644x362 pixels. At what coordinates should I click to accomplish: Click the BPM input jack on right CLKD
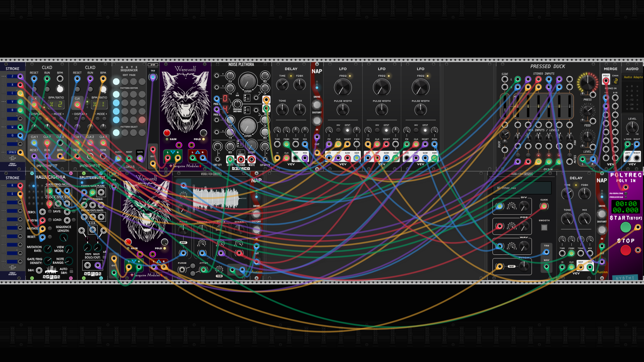[x=103, y=79]
